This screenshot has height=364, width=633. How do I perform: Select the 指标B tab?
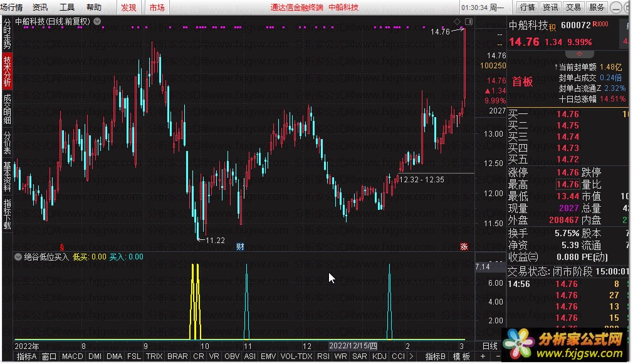pyautogui.click(x=435, y=356)
